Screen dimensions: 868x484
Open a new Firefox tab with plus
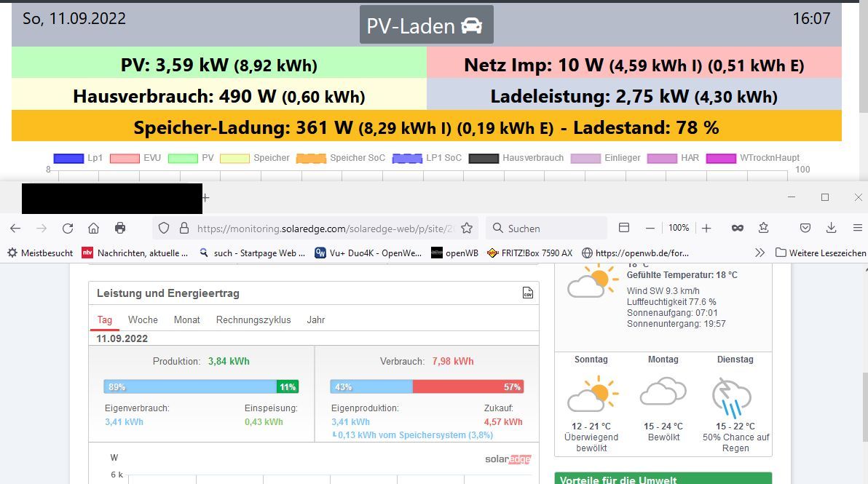(x=205, y=197)
